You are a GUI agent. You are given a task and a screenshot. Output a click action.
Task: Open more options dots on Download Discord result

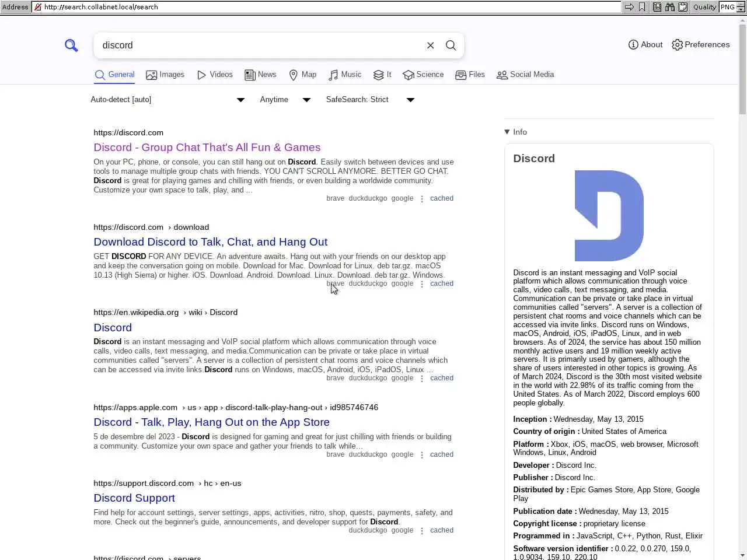[422, 284]
